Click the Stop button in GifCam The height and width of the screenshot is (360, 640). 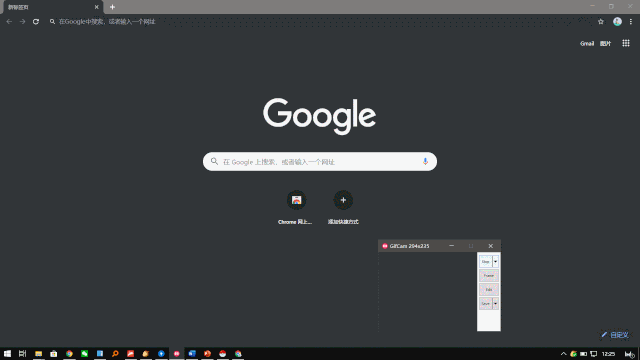click(x=485, y=262)
